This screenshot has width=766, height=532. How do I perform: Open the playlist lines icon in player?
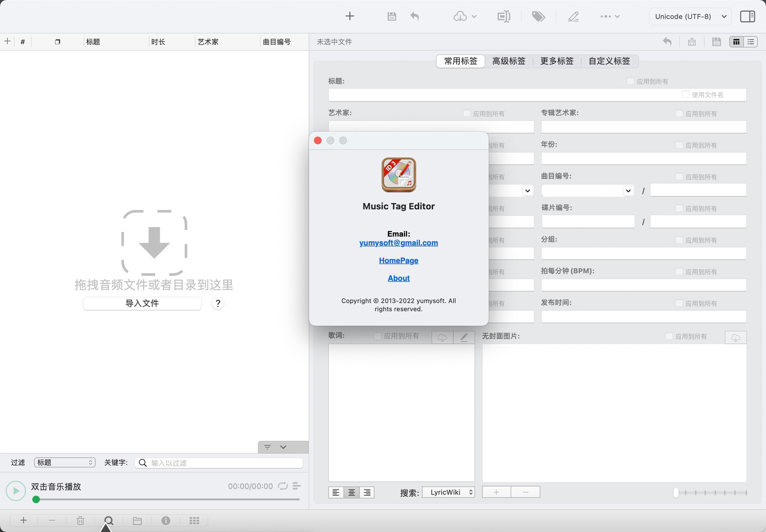[296, 486]
